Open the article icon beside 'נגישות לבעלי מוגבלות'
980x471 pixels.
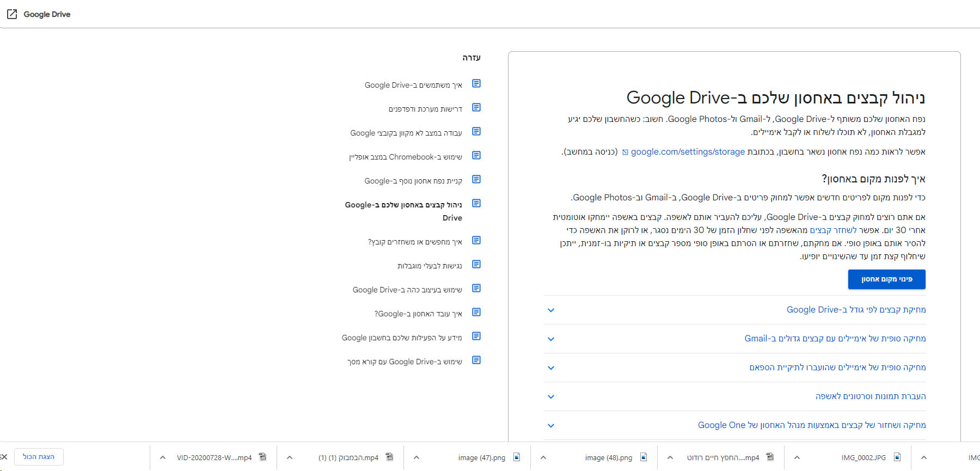click(x=476, y=264)
